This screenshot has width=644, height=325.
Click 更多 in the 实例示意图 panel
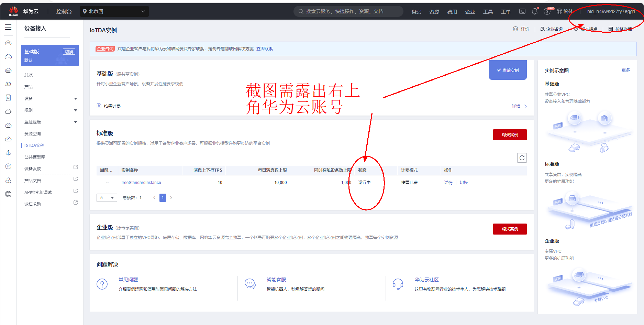pyautogui.click(x=626, y=70)
